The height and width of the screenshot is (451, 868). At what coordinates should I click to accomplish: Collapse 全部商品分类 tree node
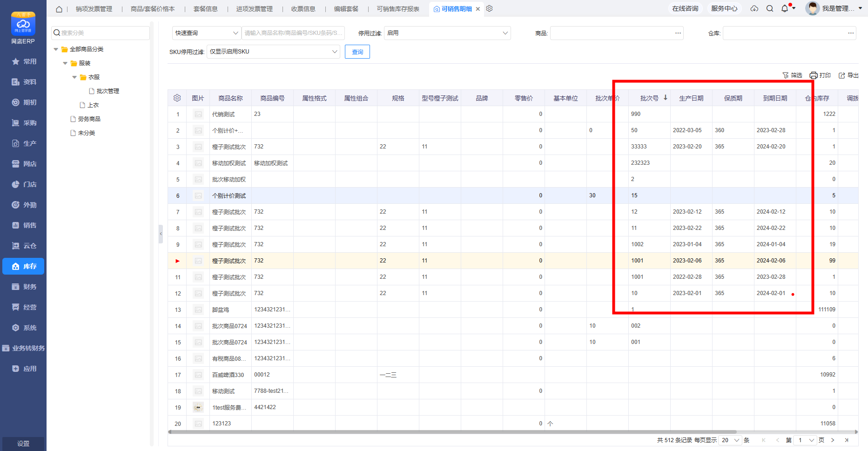coord(56,49)
